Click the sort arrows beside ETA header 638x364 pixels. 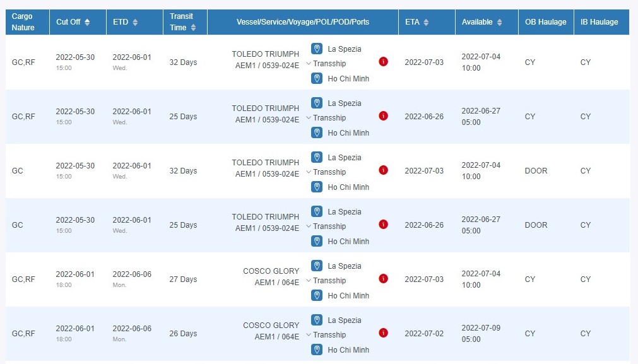tap(426, 22)
